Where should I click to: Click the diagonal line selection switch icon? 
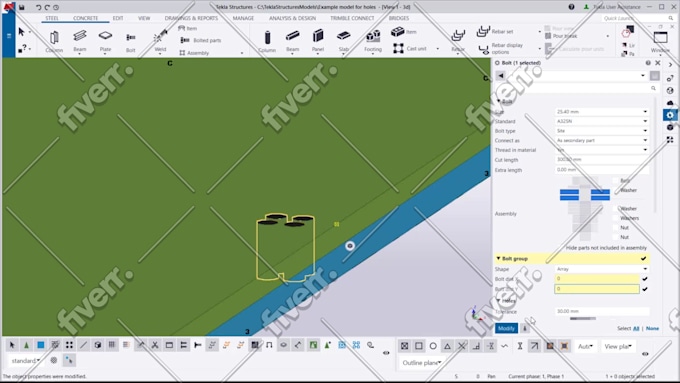click(83, 345)
